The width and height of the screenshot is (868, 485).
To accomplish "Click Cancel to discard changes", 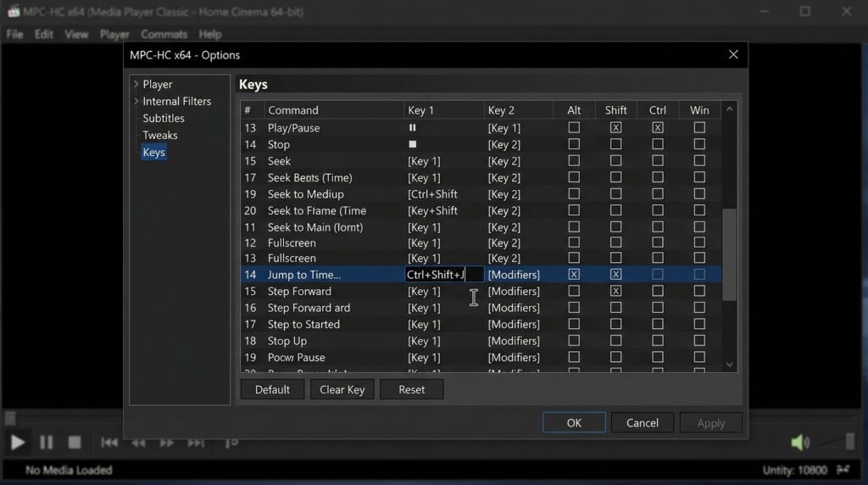I will 643,422.
